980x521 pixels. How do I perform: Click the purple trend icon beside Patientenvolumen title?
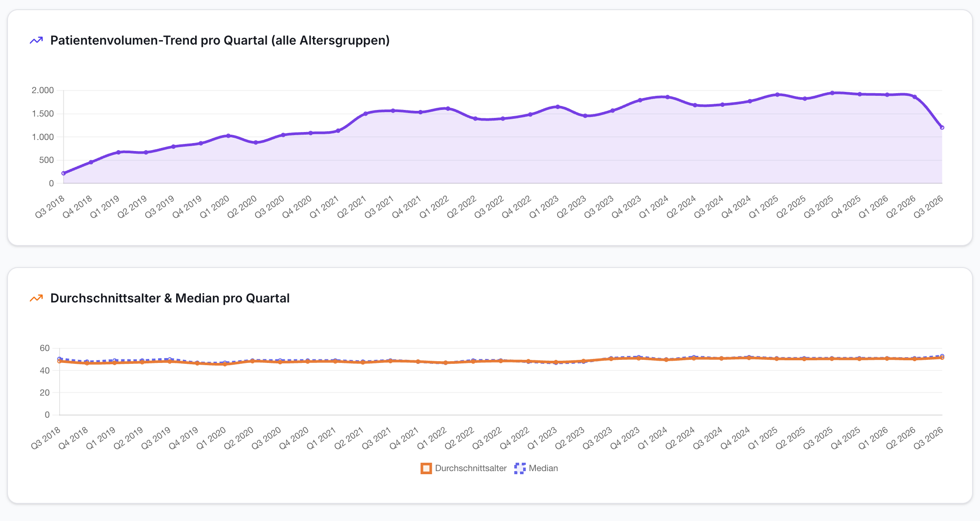tap(36, 40)
